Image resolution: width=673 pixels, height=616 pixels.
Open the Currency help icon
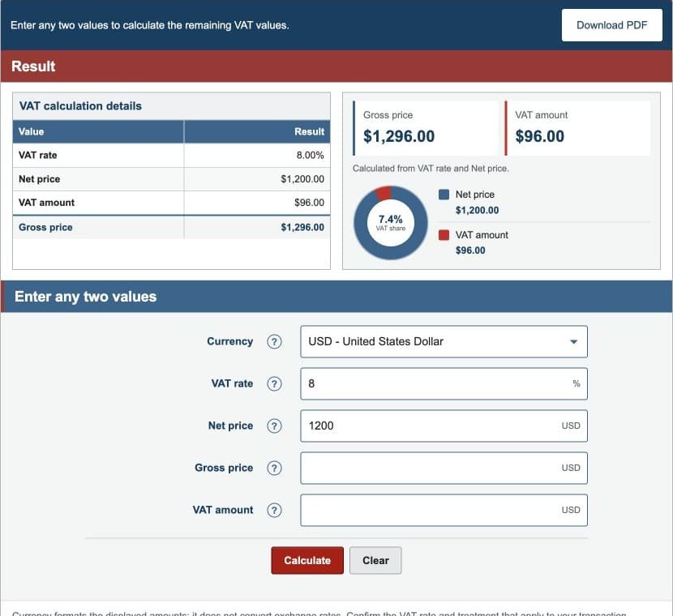pos(274,341)
